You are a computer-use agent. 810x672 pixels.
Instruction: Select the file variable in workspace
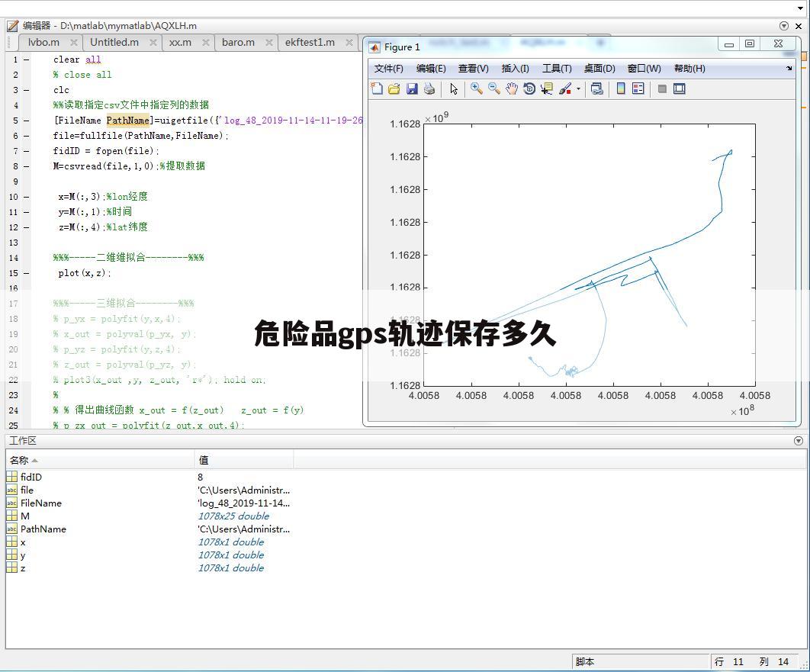tap(27, 490)
